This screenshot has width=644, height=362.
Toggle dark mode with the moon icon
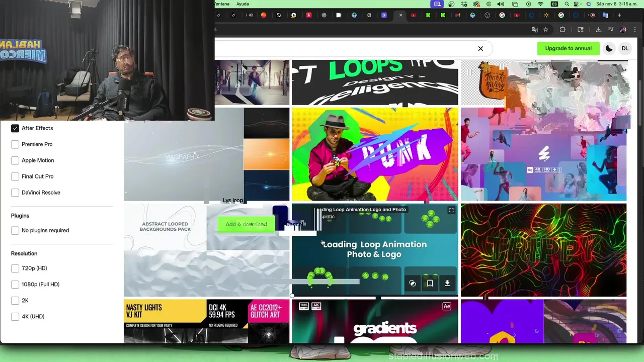(609, 49)
